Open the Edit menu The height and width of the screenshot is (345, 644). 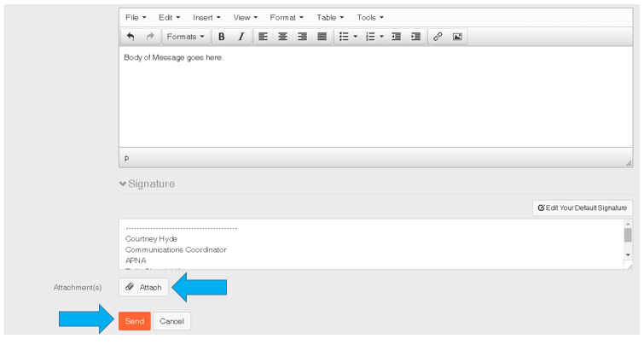click(x=169, y=18)
